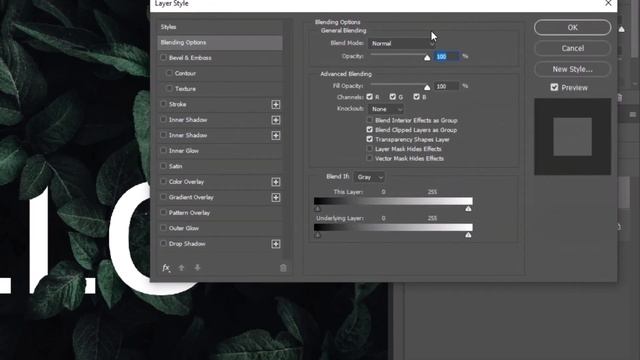Click the style preview thumbnail
The height and width of the screenshot is (360, 640).
coord(572,136)
